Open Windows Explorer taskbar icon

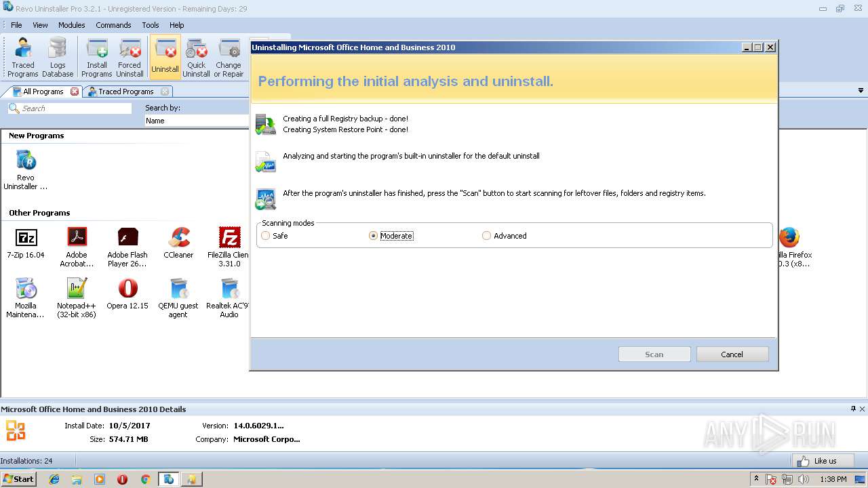[77, 479]
